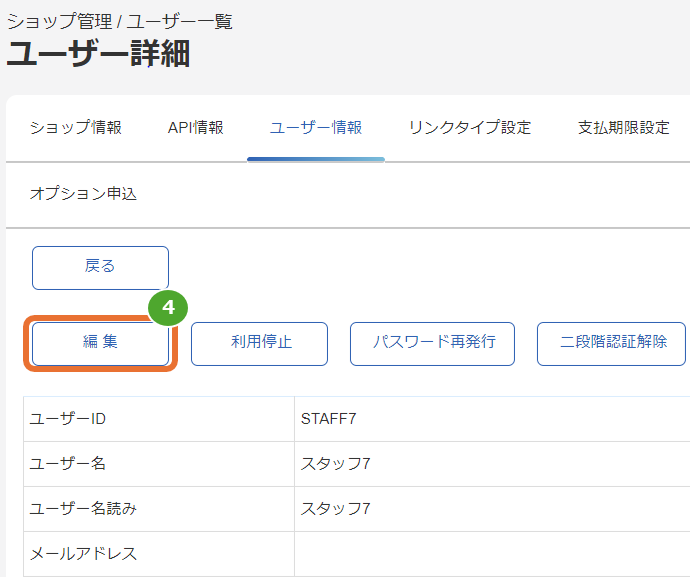Select the ユーザー情報 tab
690x577 pixels.
(316, 128)
